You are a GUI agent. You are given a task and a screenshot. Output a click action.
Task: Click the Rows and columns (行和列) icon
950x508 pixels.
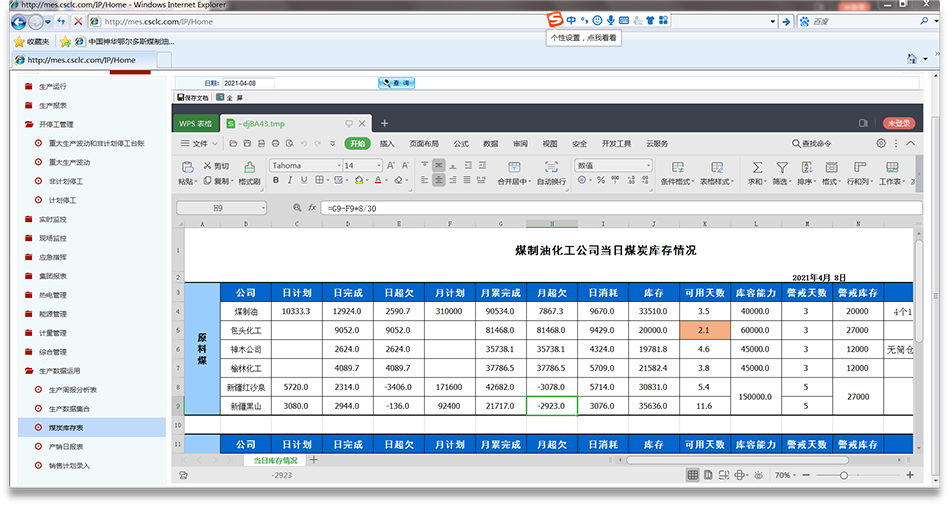point(860,167)
